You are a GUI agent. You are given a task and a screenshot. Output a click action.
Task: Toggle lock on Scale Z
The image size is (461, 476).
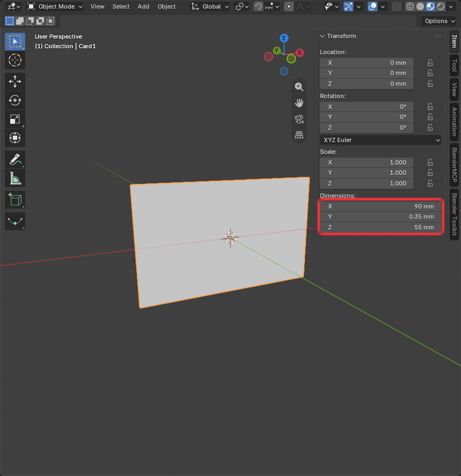point(430,183)
